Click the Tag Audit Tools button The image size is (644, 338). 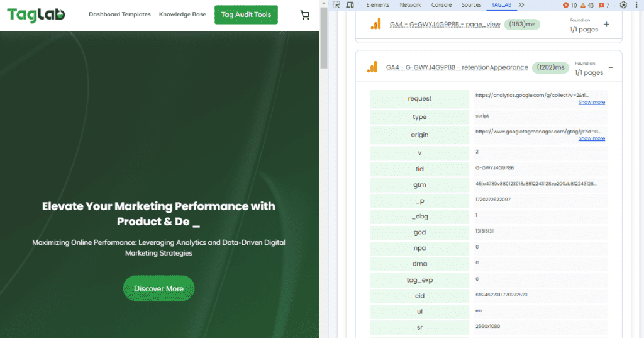(246, 15)
